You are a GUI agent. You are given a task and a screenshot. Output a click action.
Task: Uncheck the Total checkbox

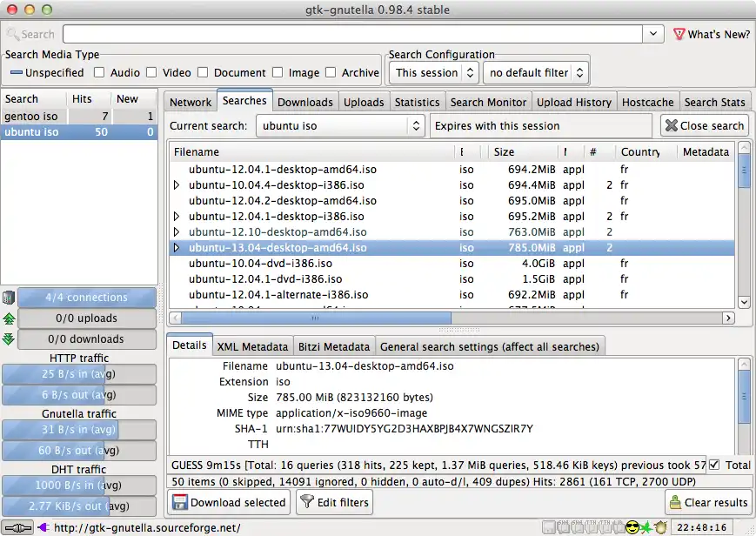pos(714,465)
